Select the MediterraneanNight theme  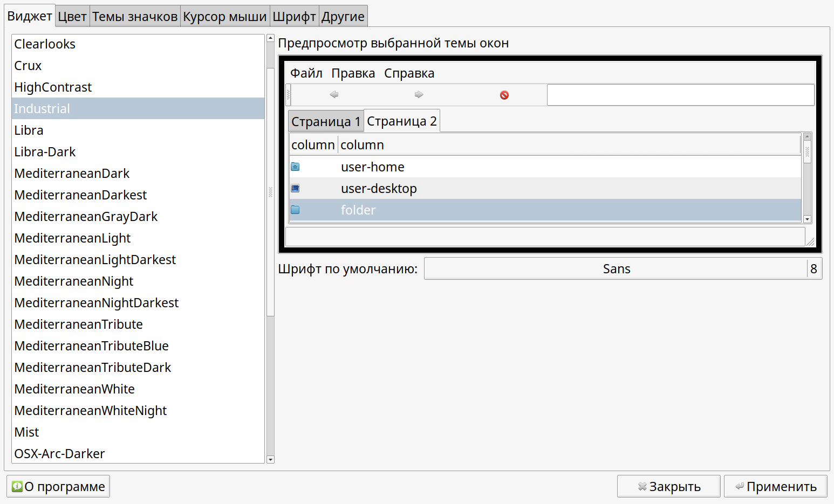point(74,281)
